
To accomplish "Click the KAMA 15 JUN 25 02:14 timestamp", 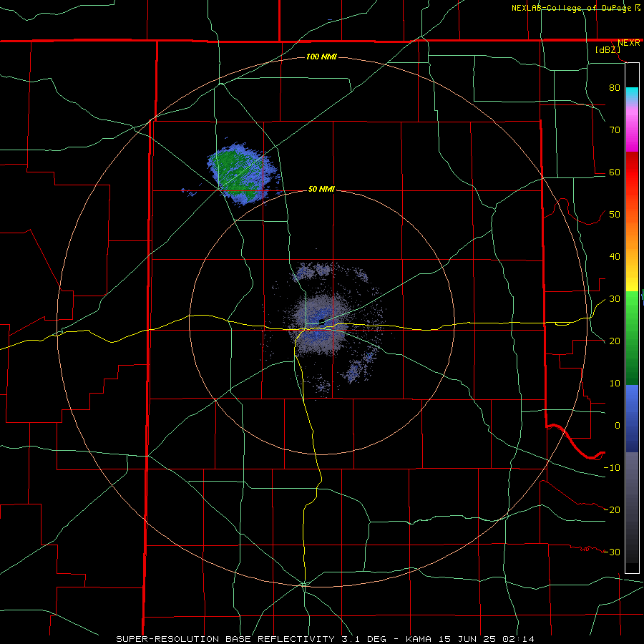I will coord(470,639).
